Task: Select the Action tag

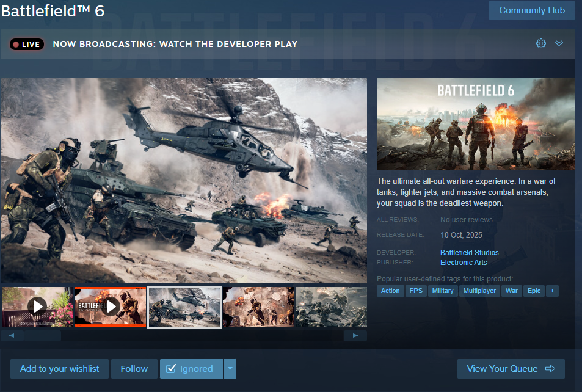Action: pos(390,291)
